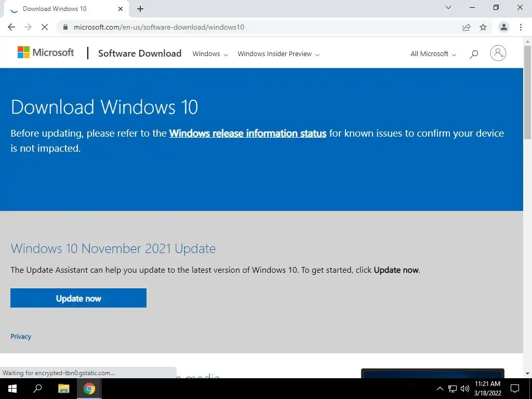Open Chrome three-dot menu
The image size is (532, 399).
tap(521, 27)
